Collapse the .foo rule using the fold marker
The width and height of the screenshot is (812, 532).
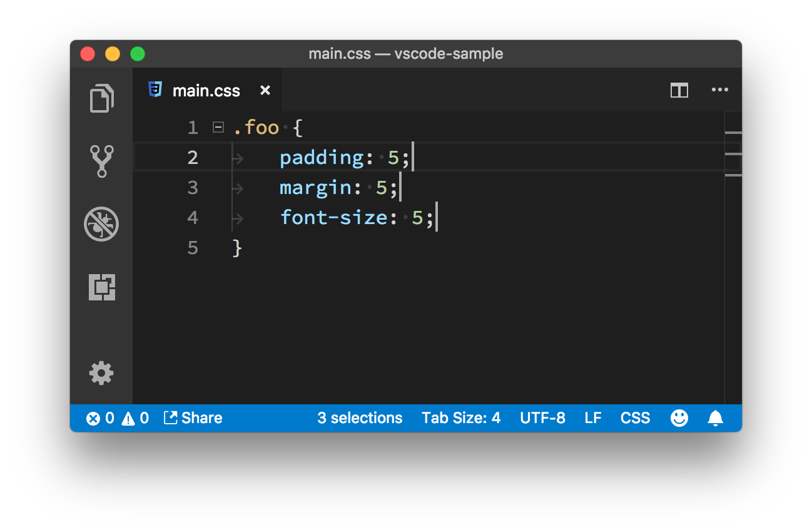click(218, 126)
